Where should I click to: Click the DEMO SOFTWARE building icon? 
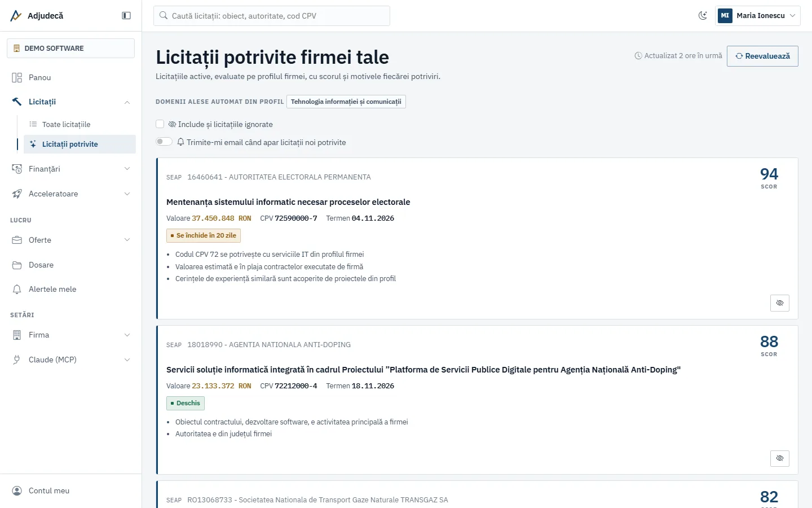[16, 49]
